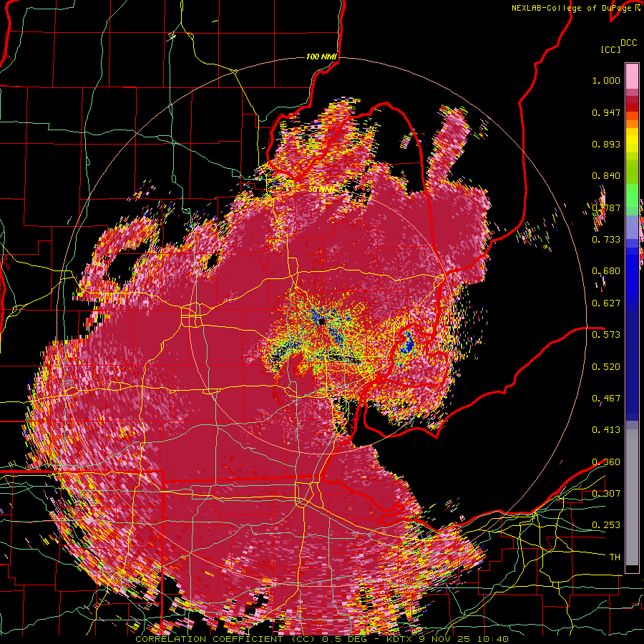Pick the light pink top color bar segment
Viewport: 644px width, 644px height.
coord(632,76)
